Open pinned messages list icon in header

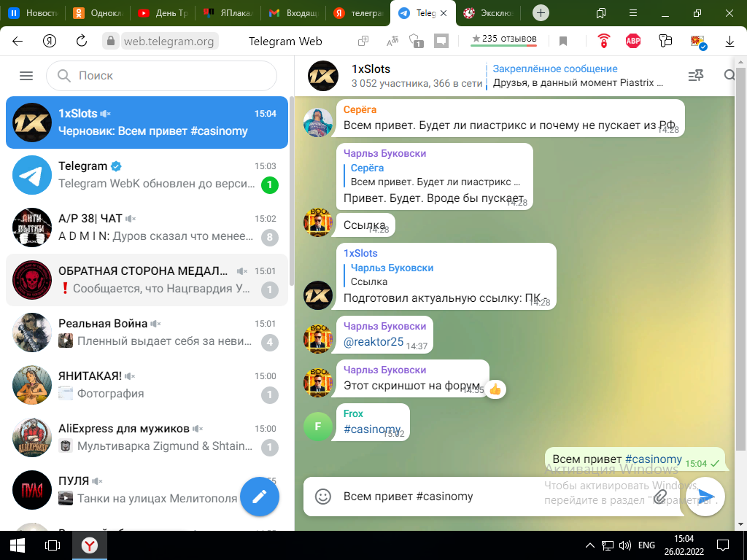click(x=696, y=76)
